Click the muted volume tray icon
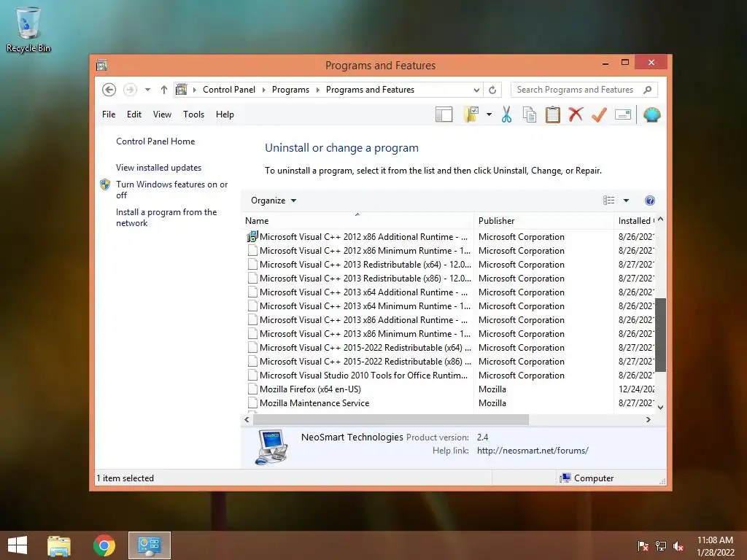 coord(678,546)
